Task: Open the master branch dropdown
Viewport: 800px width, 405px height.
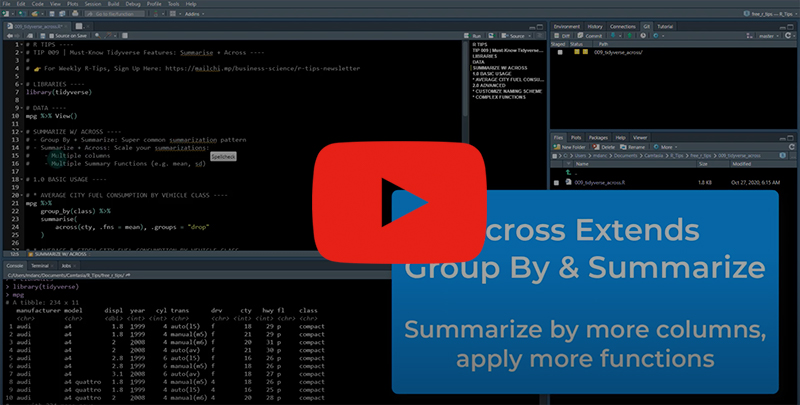Action: [768, 36]
